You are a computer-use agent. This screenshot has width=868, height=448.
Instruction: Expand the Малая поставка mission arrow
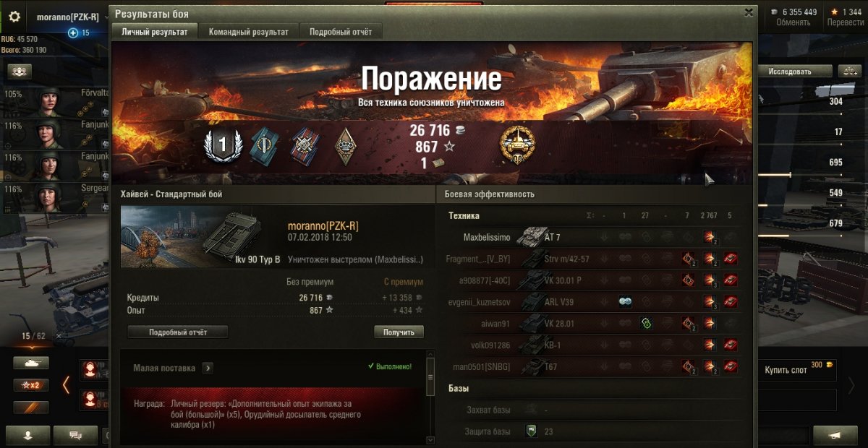pyautogui.click(x=208, y=368)
